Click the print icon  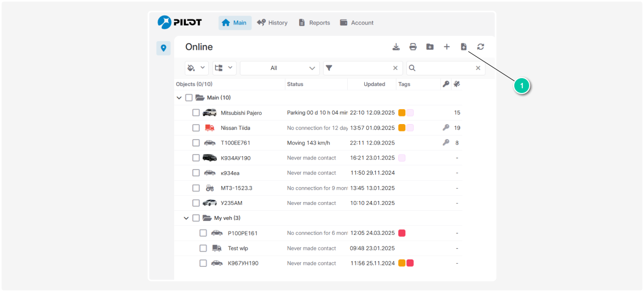tap(413, 47)
